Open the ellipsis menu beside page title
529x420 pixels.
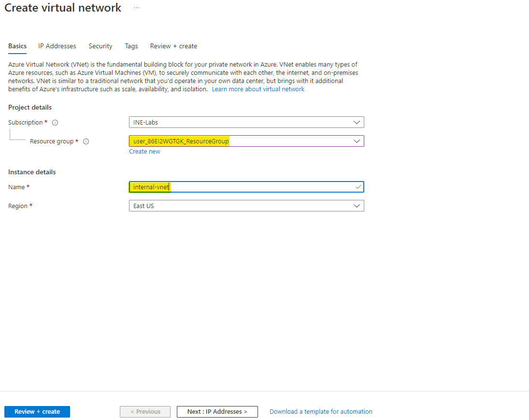pos(137,8)
